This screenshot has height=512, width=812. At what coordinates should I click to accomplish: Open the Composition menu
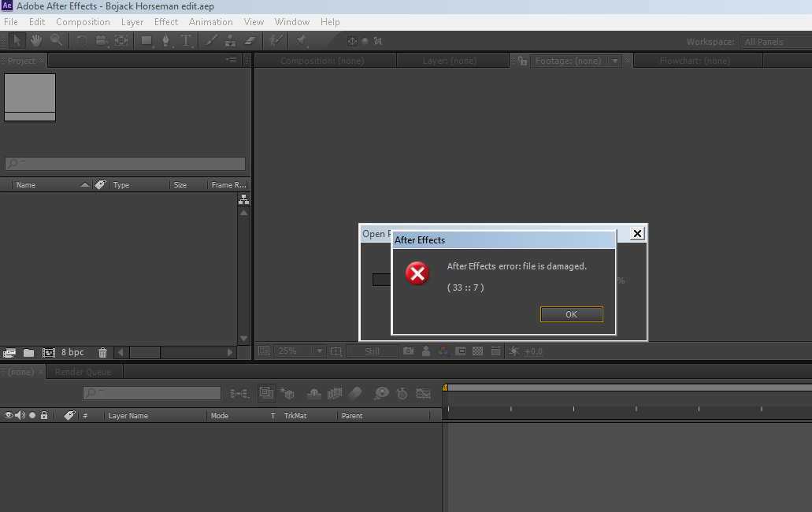coord(83,21)
